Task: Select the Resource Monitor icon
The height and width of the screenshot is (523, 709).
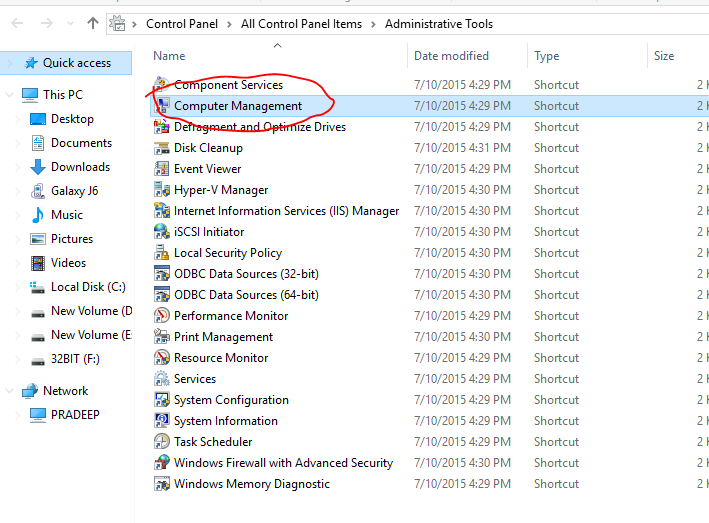Action: 161,358
